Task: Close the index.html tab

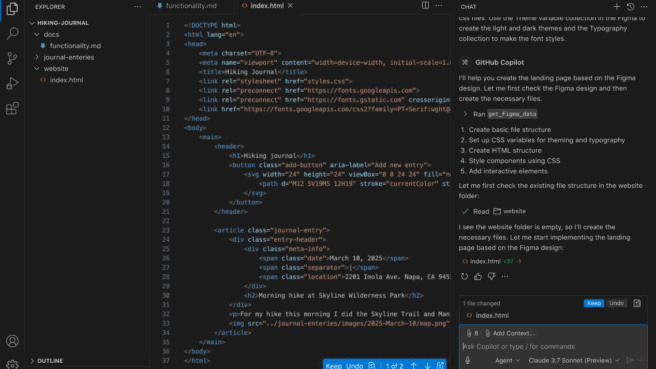Action: [290, 5]
